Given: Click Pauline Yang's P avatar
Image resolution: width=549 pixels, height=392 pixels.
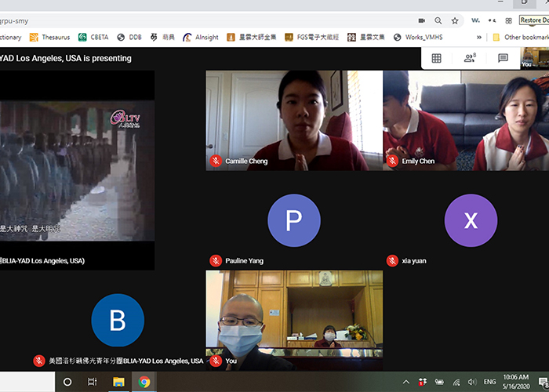Looking at the screenshot, I should point(294,220).
